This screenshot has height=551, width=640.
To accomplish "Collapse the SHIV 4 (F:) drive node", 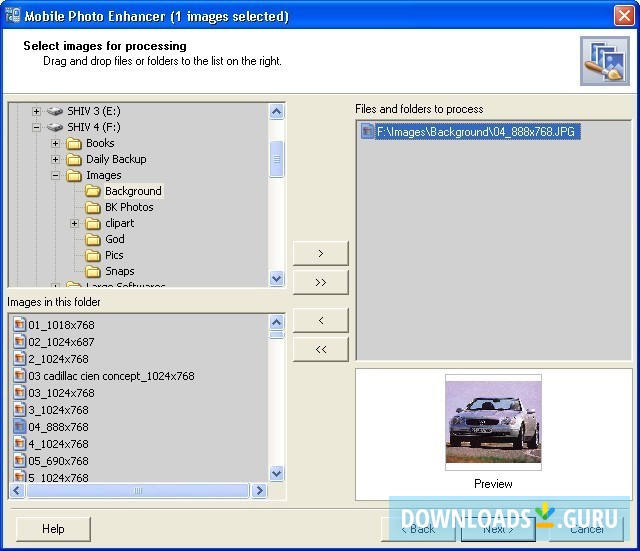I will 36,127.
